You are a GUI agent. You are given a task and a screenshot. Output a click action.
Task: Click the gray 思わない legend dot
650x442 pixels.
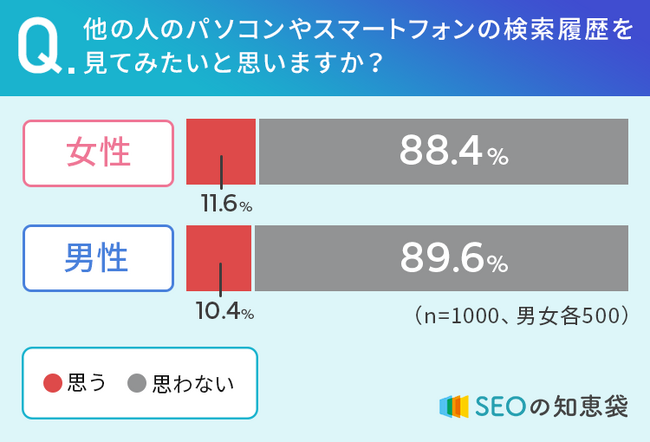138,382
